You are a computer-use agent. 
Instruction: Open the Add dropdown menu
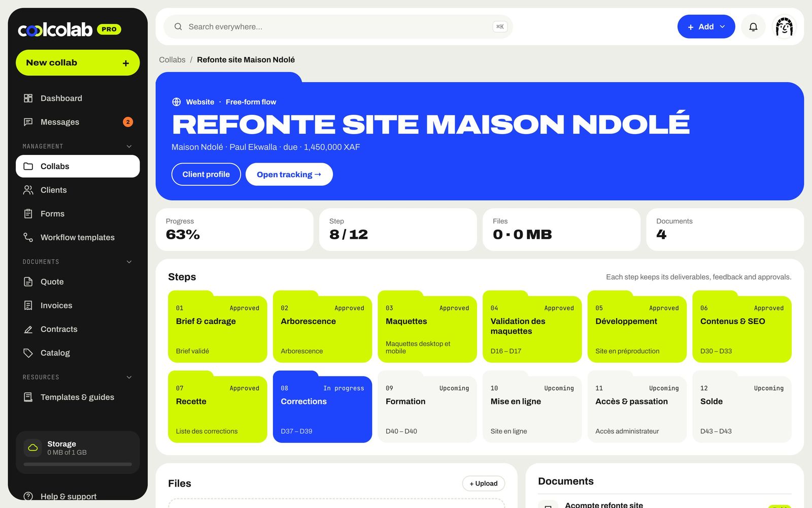706,27
